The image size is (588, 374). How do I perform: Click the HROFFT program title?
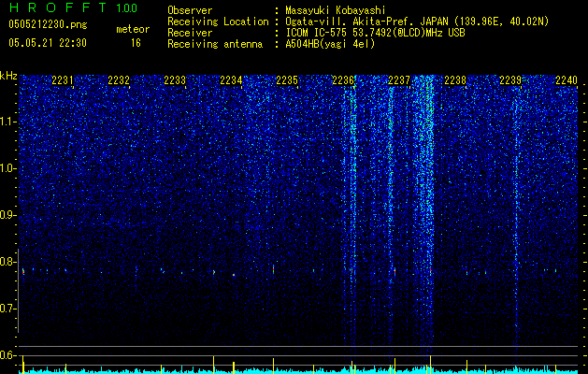(58, 7)
